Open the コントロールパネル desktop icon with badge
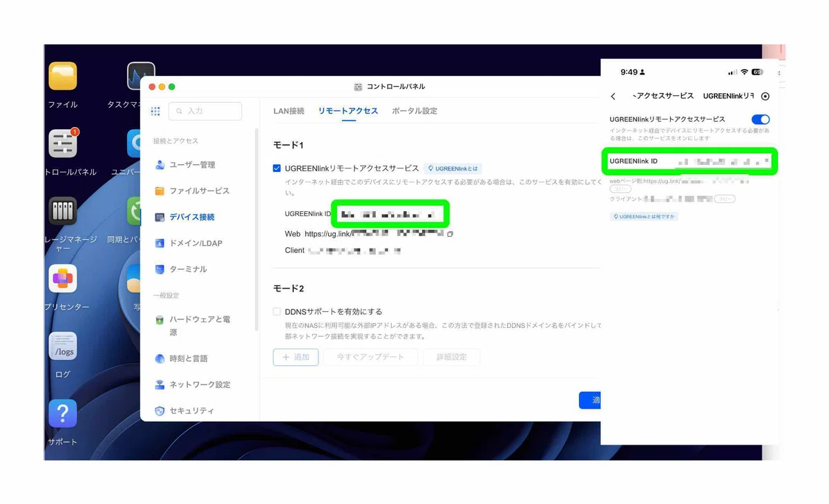This screenshot has height=504, width=829. point(63,143)
